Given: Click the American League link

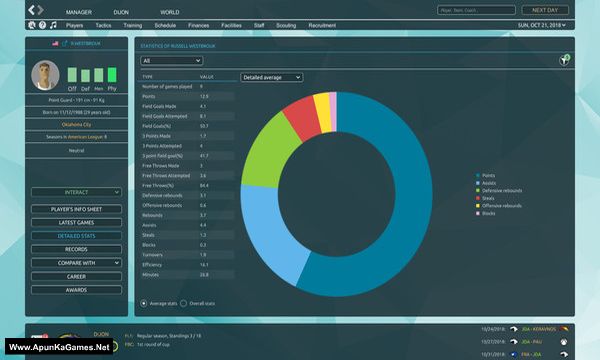Looking at the screenshot, I should coord(85,137).
